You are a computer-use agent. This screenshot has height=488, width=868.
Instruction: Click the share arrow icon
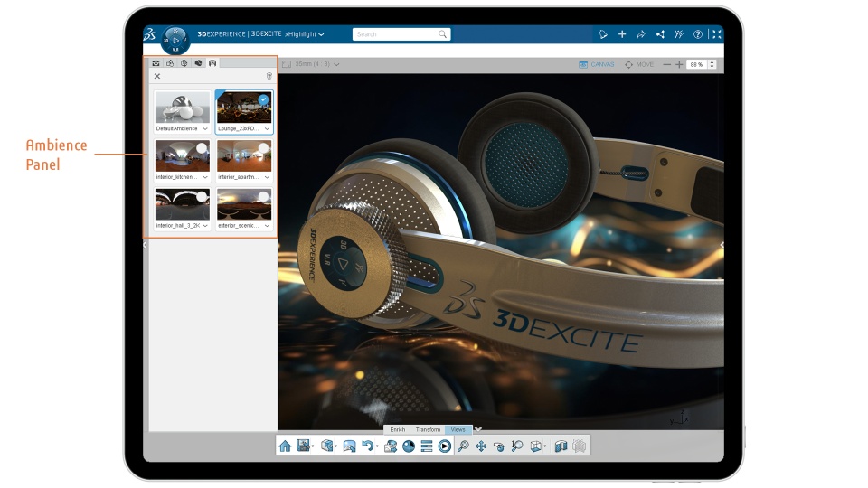(x=641, y=34)
